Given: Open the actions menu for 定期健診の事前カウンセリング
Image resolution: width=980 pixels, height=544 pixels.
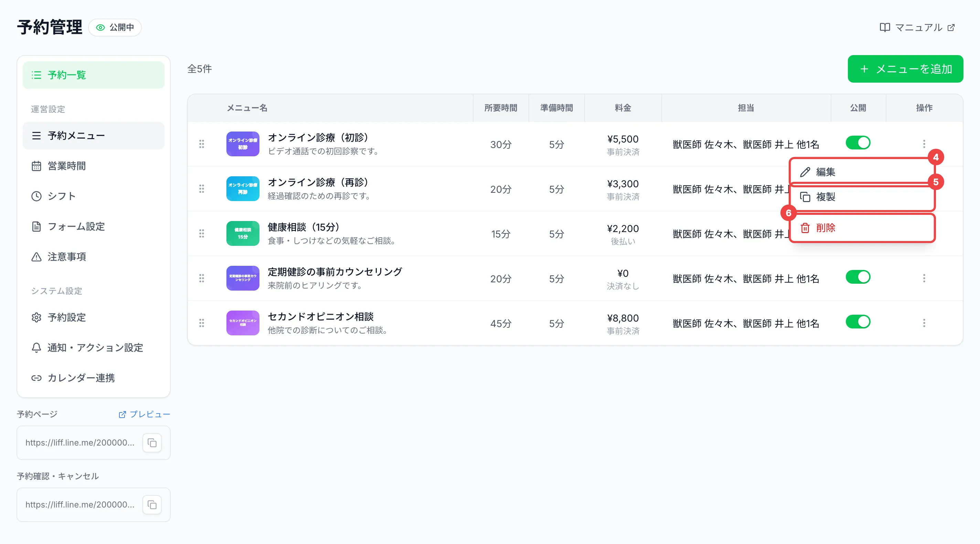Looking at the screenshot, I should pyautogui.click(x=924, y=278).
